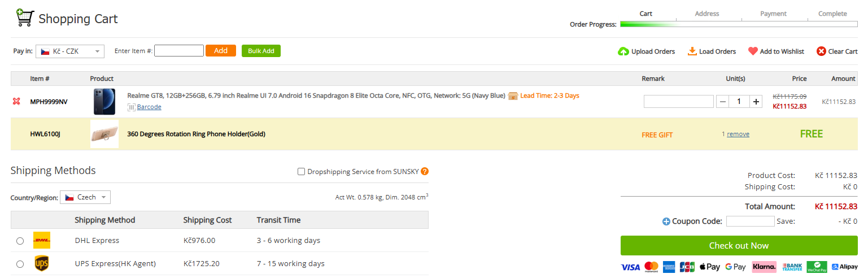Click the Add to Wishlist heart icon
The height and width of the screenshot is (278, 868).
pyautogui.click(x=753, y=51)
